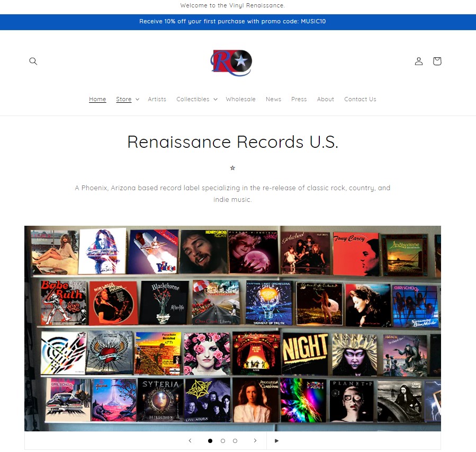The image size is (476, 452).
Task: Open the account login icon
Action: click(x=419, y=61)
